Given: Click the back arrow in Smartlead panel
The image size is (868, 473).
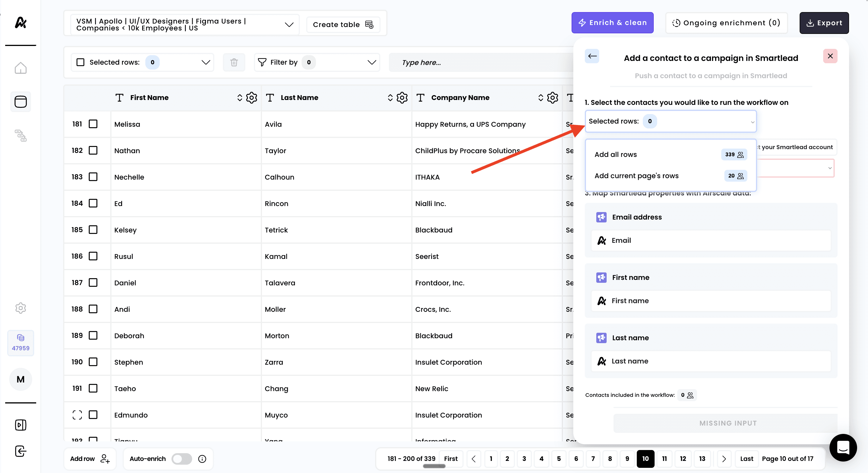Looking at the screenshot, I should click(x=592, y=56).
